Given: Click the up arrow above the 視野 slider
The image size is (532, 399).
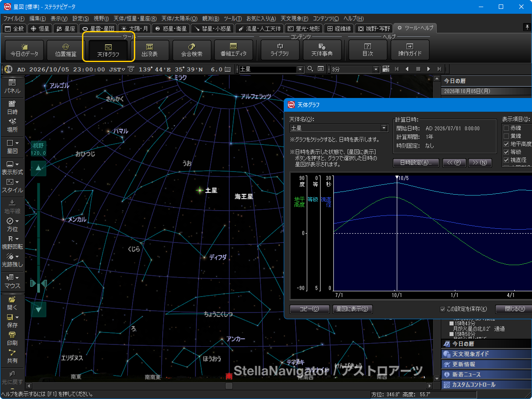Looking at the screenshot, I should (39, 168).
